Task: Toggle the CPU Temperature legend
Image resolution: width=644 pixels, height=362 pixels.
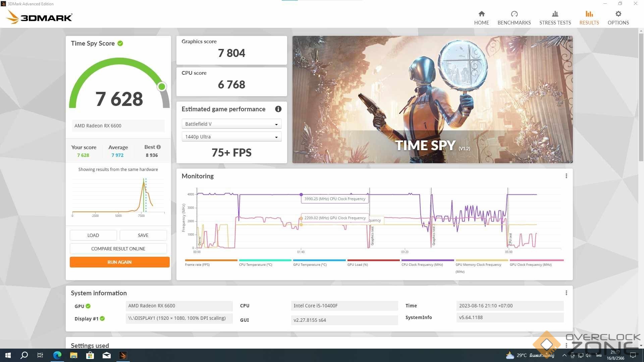Action: click(265, 263)
